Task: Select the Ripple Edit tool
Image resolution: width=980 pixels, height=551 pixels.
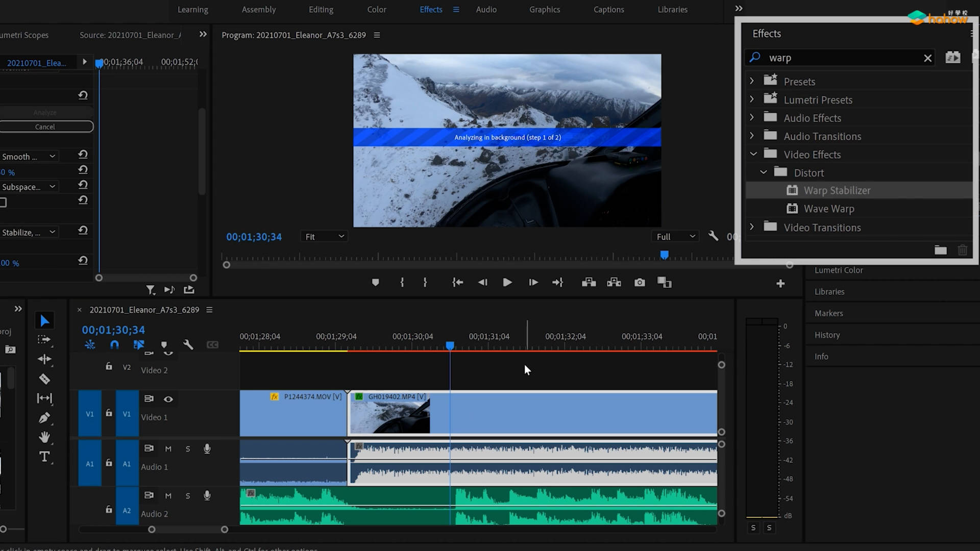Action: point(44,359)
